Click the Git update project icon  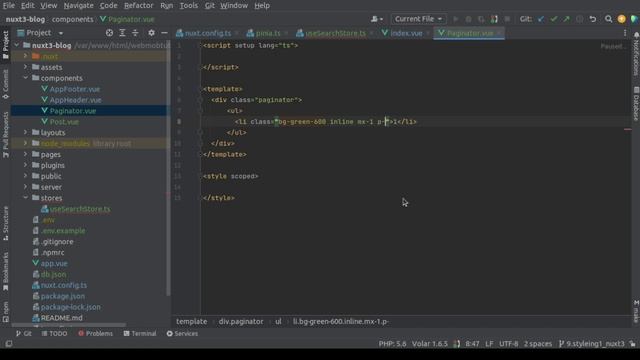(541, 19)
